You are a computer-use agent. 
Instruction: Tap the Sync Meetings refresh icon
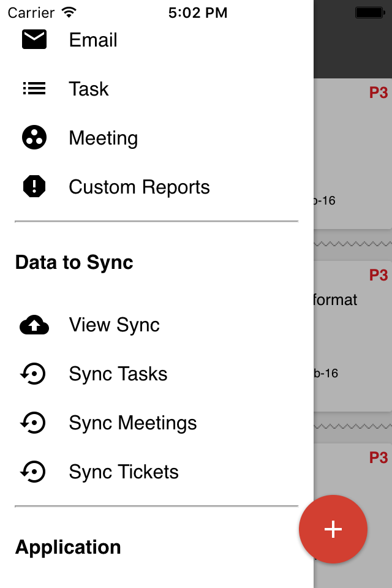(34, 423)
